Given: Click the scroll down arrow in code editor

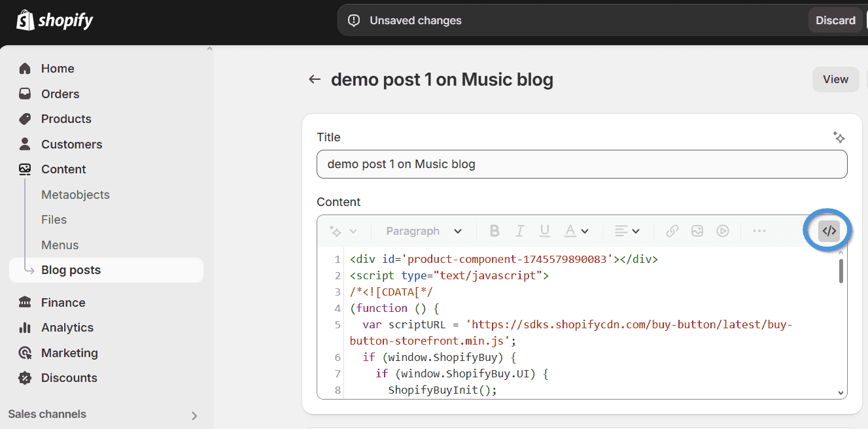Looking at the screenshot, I should 841,392.
